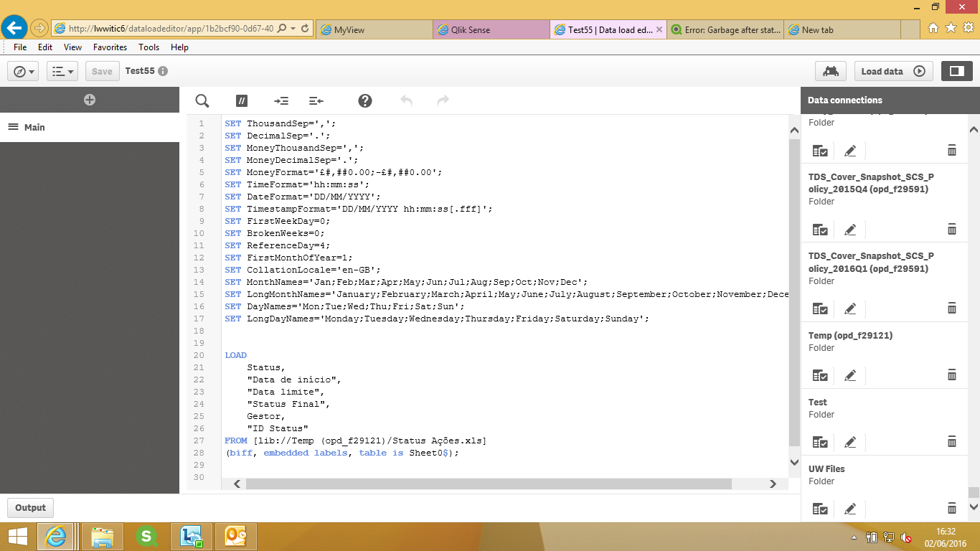Click the outdent icon in editor toolbar
980x551 pixels.
[316, 100]
